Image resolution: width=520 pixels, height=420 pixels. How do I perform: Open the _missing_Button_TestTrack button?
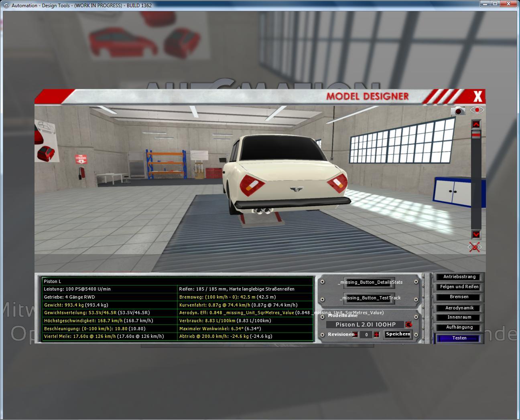coord(370,298)
